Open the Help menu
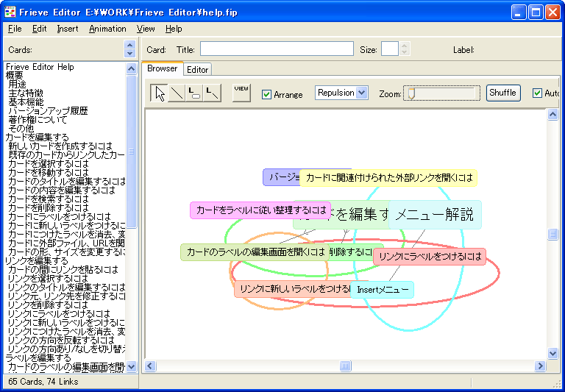This screenshot has height=392, width=565. [x=174, y=29]
